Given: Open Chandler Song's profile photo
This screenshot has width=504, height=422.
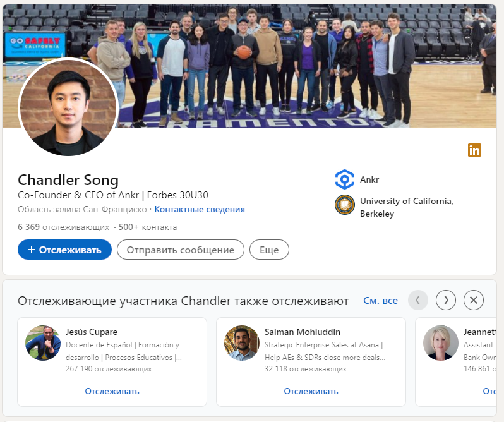Looking at the screenshot, I should click(x=68, y=107).
